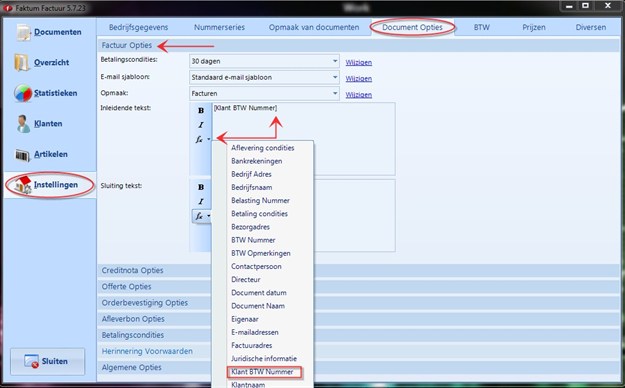Open the Klanten person icon
Image resolution: width=625 pixels, height=388 pixels.
pos(23,124)
